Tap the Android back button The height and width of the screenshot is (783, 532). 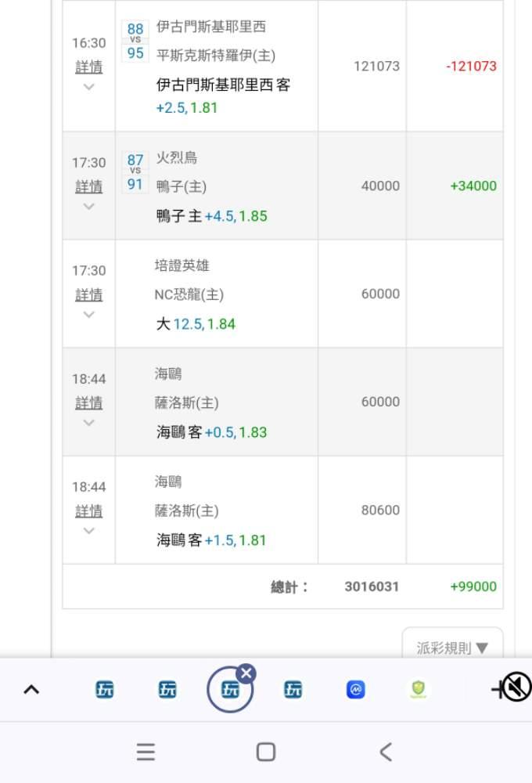385,752
